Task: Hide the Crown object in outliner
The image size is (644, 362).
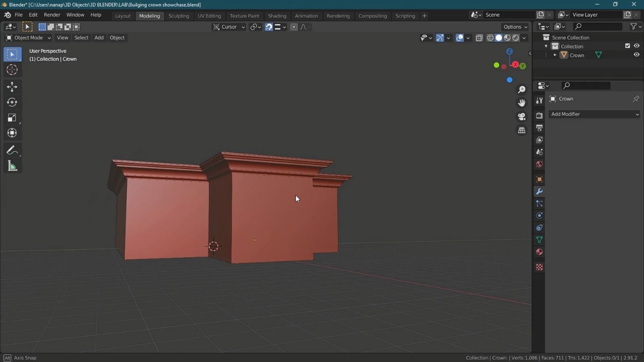Action: (x=636, y=55)
